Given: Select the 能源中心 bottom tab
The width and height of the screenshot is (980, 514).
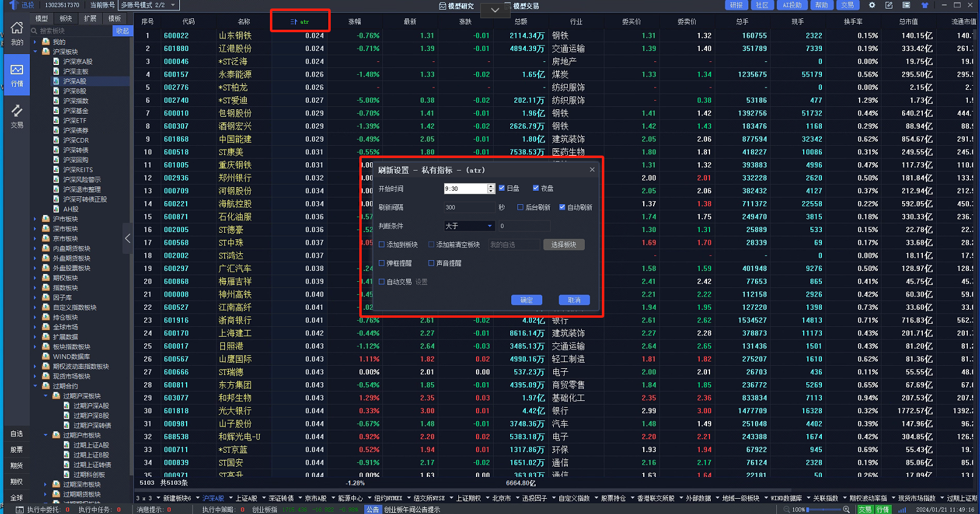Looking at the screenshot, I should click(350, 498).
